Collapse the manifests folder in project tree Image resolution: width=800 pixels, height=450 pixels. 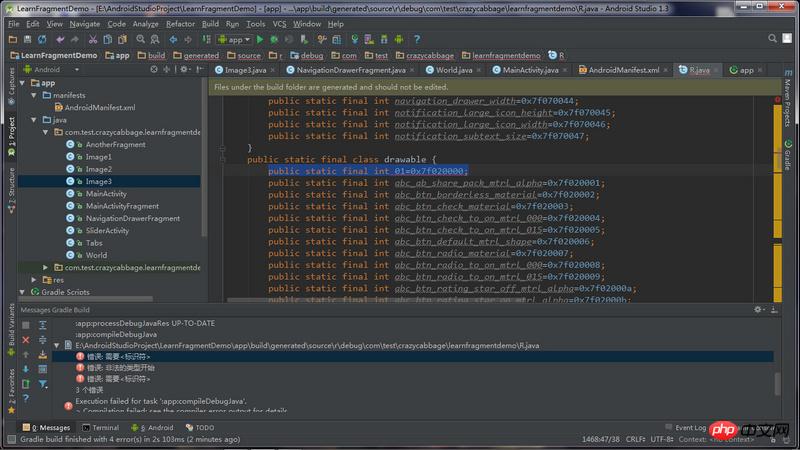tap(33, 95)
